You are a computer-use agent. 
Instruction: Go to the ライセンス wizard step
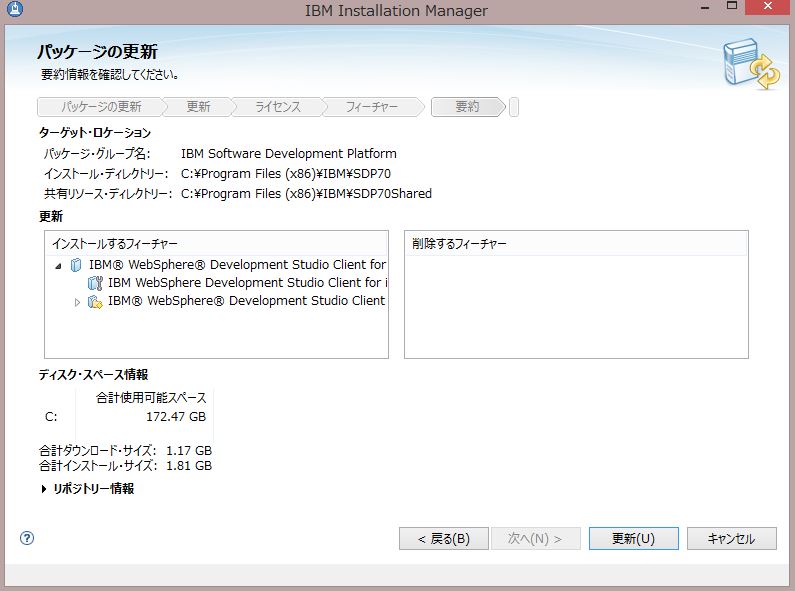point(278,107)
